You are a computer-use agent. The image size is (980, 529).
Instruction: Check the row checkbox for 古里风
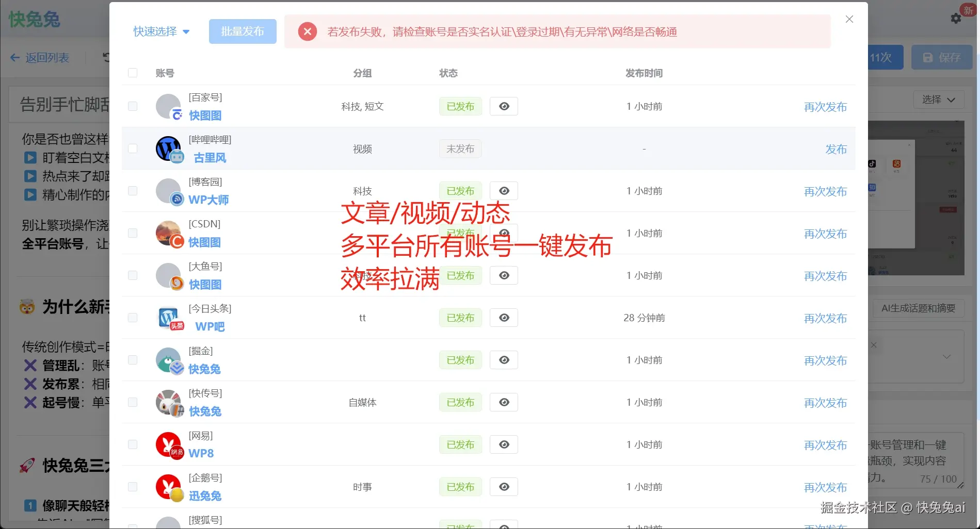tap(133, 148)
